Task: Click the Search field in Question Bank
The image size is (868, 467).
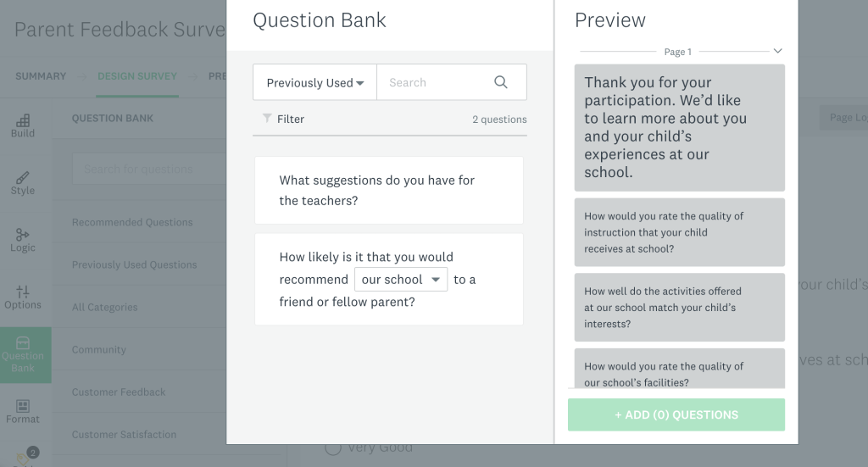Action: [x=435, y=82]
